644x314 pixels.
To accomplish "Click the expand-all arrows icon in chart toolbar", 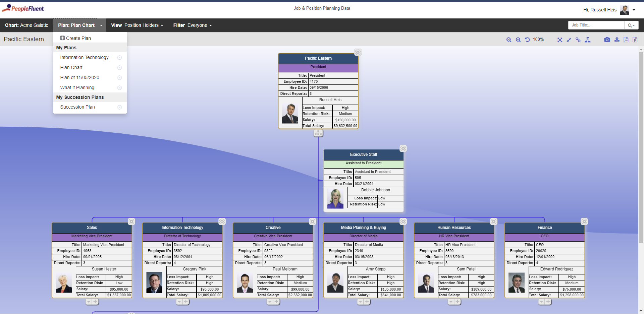I will point(560,40).
